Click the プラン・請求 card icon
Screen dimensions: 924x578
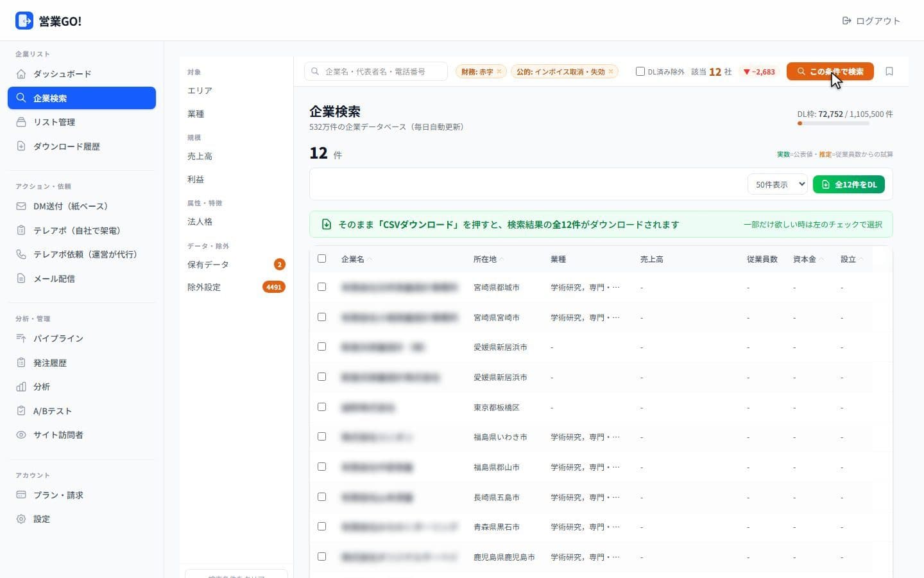[21, 495]
